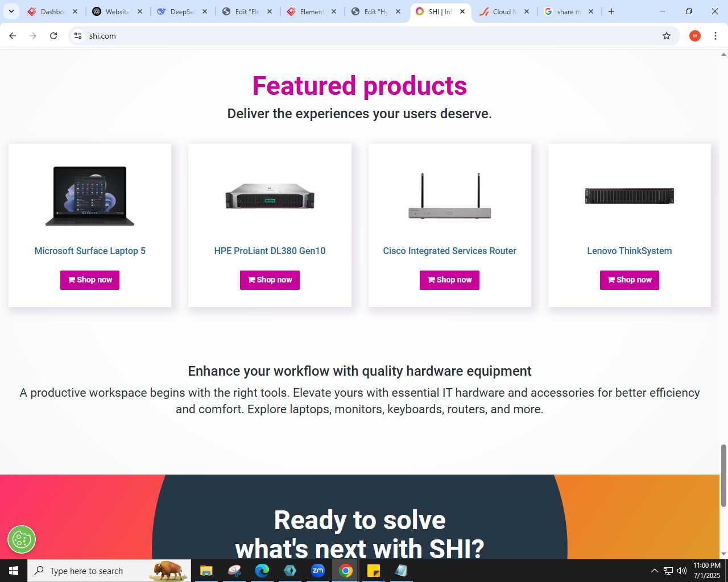The image size is (728, 582).
Task: Expand the tab search dropdown arrow
Action: coord(11,11)
